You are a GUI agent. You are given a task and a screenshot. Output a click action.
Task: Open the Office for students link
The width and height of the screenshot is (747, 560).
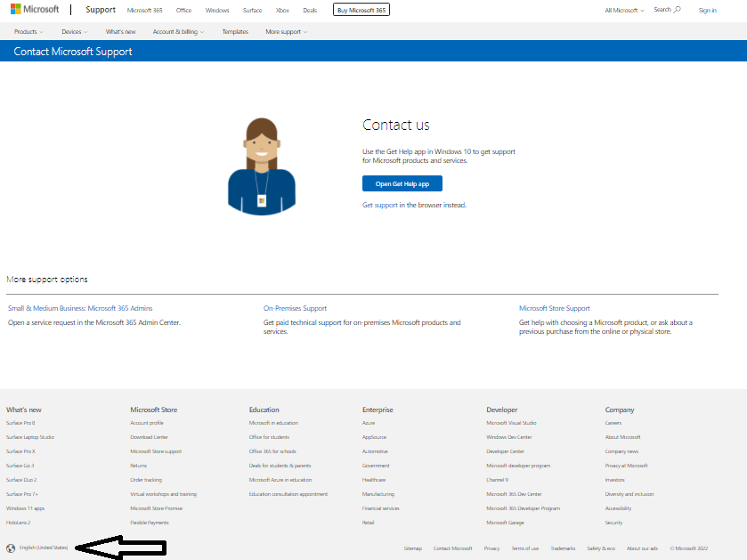coord(269,437)
